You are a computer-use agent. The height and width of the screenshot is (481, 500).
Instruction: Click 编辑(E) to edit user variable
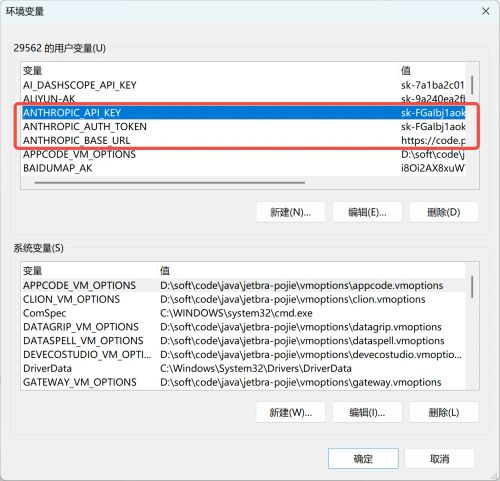[x=367, y=212]
